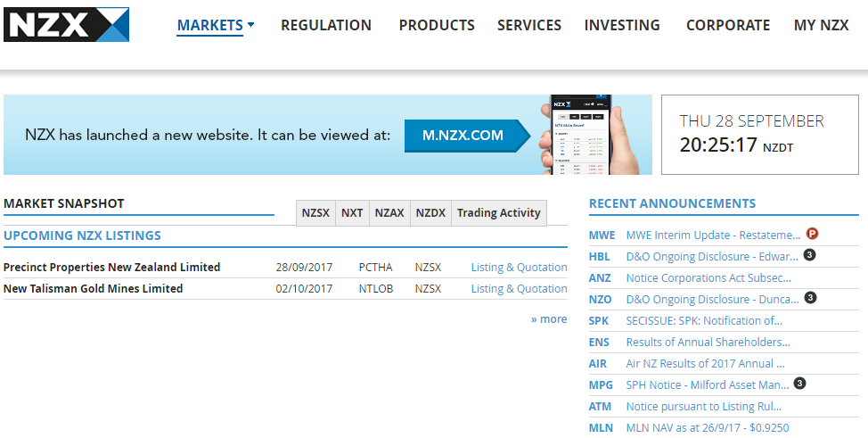868x438 pixels.
Task: Switch to the Trading Activity tab
Action: click(x=499, y=213)
